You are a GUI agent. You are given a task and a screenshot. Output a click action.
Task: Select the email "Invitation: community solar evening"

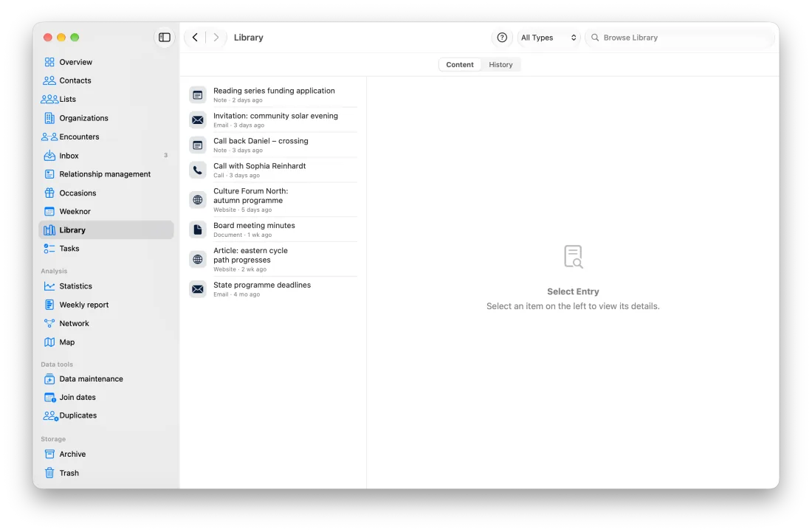[x=273, y=120]
